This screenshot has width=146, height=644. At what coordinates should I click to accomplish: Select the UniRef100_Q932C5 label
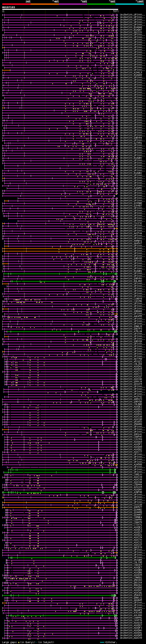pos(131,384)
